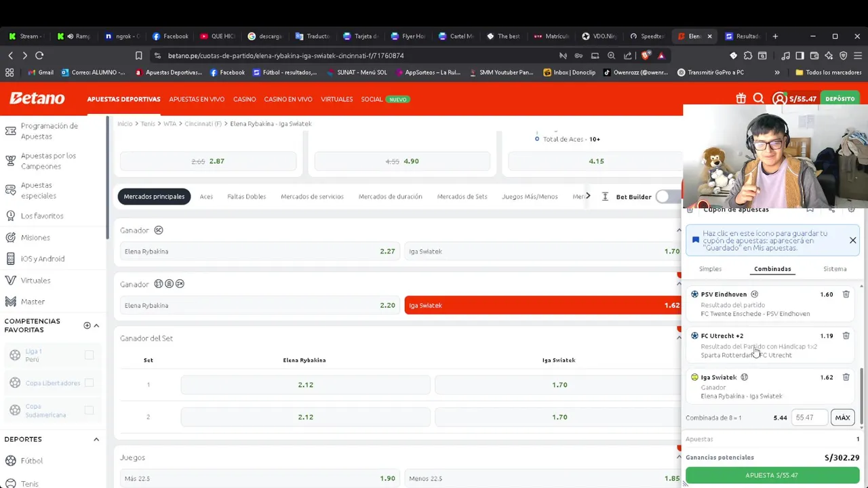Viewport: 868px width, 488px height.
Task: Show hidden bookmarks with the double chevron
Action: [777, 73]
